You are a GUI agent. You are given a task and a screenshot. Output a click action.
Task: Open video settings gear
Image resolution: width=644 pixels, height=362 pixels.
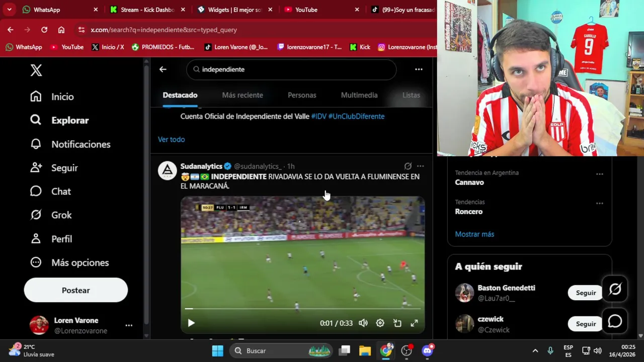(x=380, y=323)
